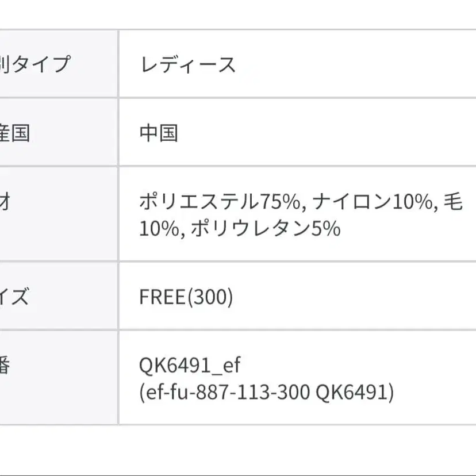Select the QK6491_ef product code
Image resolution: width=476 pixels, height=476 pixels.
[190, 365]
